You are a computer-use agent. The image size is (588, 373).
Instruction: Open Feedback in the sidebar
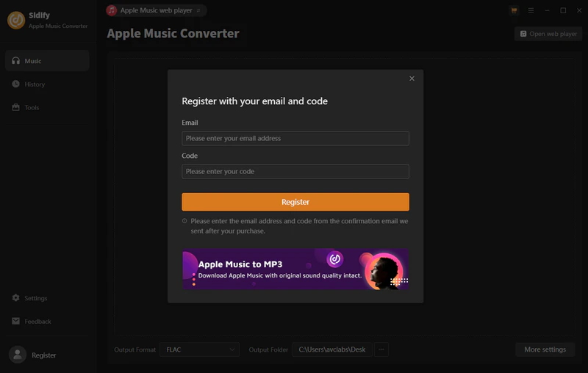click(47, 322)
